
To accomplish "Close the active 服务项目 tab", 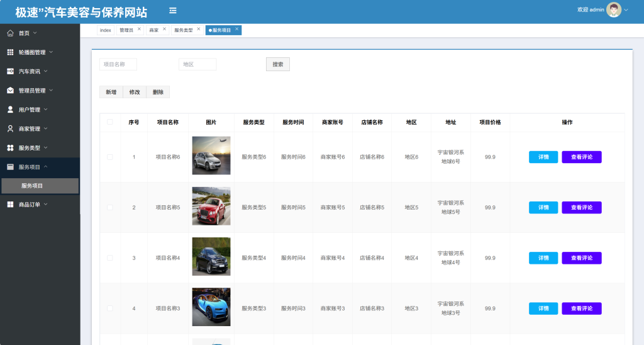I will (236, 29).
